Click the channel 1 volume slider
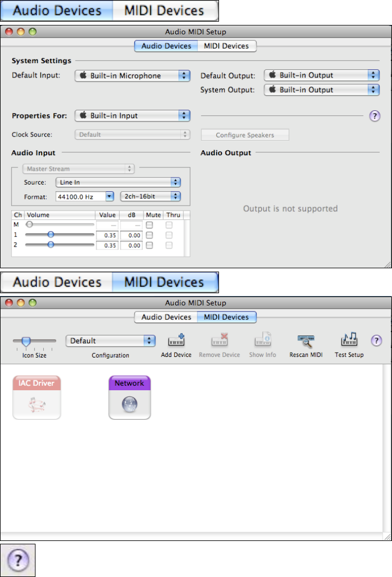Viewport: 392px width, 577px height. click(60, 234)
